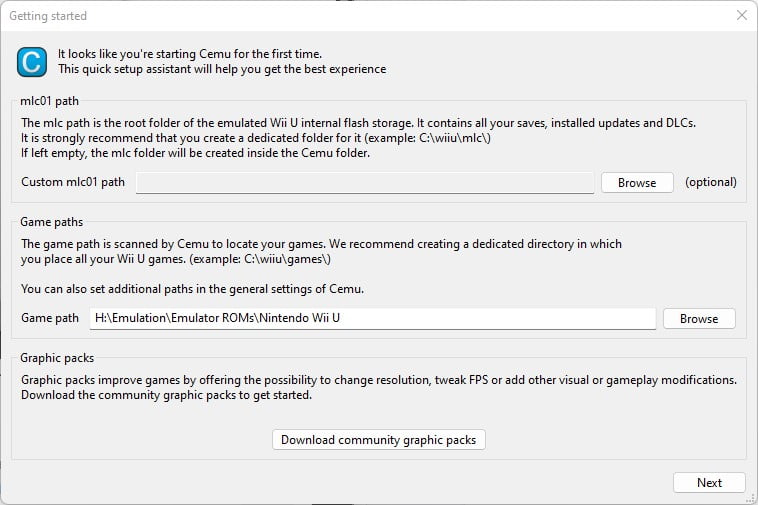Click the Game path label
Viewport: 758px width, 505px height.
(x=50, y=318)
